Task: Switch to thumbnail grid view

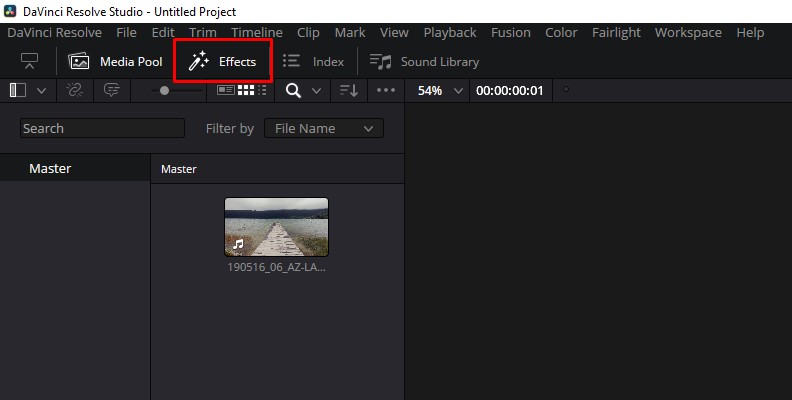Action: point(246,90)
